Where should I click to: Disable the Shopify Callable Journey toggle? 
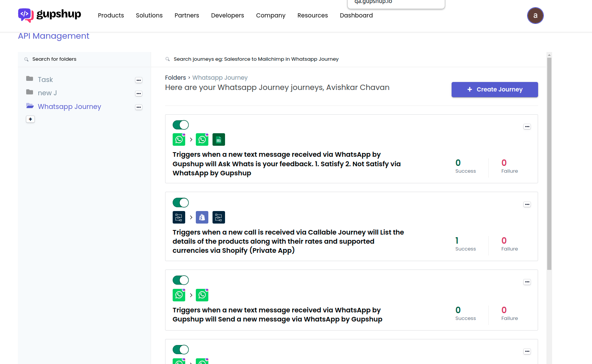pos(181,203)
